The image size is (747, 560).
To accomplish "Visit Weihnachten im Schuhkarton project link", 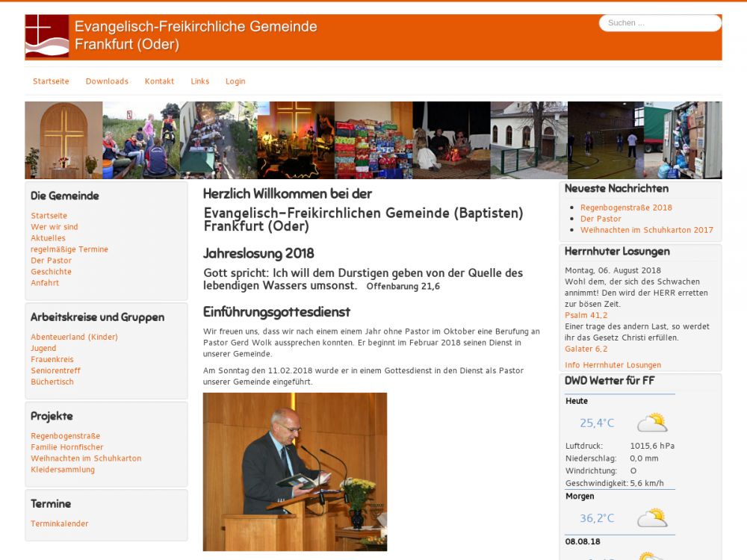I will 86,458.
